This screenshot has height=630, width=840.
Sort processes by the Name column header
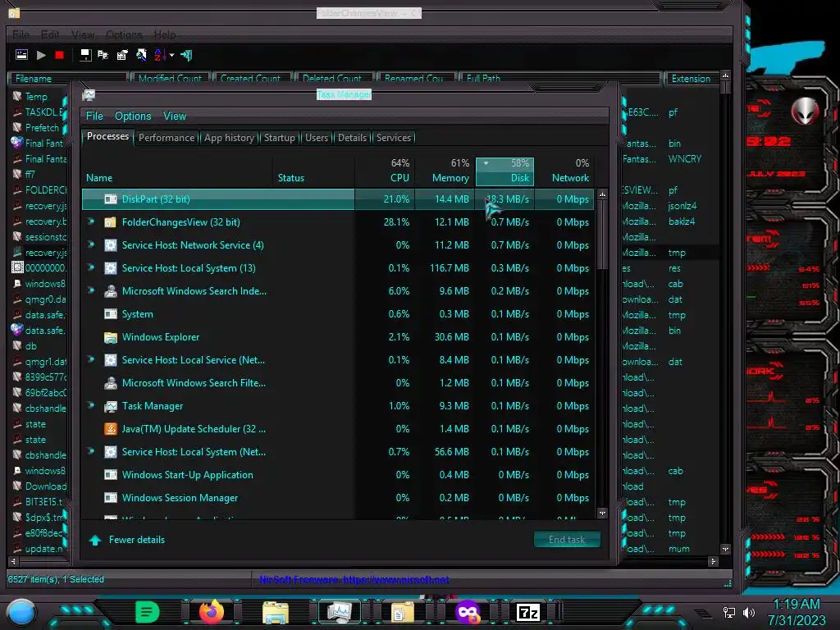tap(177, 171)
